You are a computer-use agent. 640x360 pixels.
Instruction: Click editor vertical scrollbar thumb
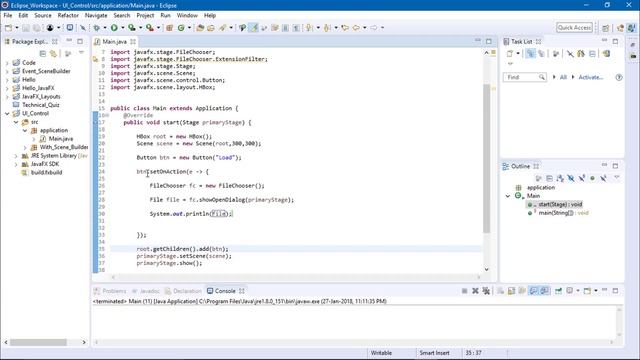pyautogui.click(x=486, y=159)
